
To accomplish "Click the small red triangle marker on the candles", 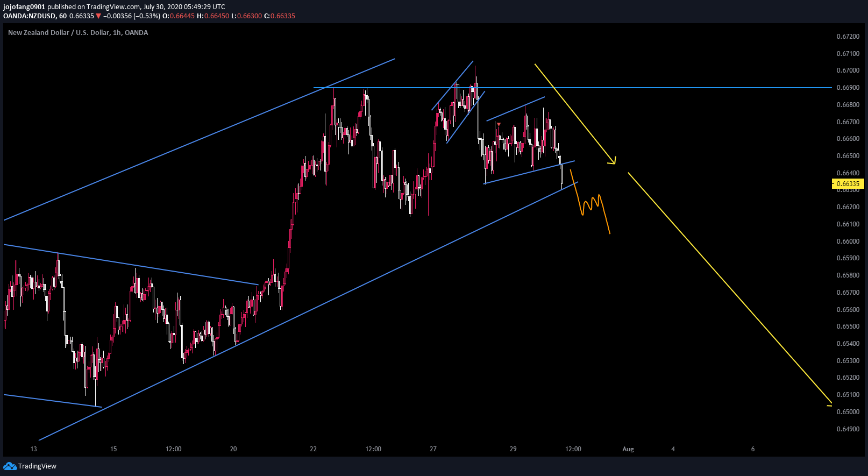I will coord(499,125).
